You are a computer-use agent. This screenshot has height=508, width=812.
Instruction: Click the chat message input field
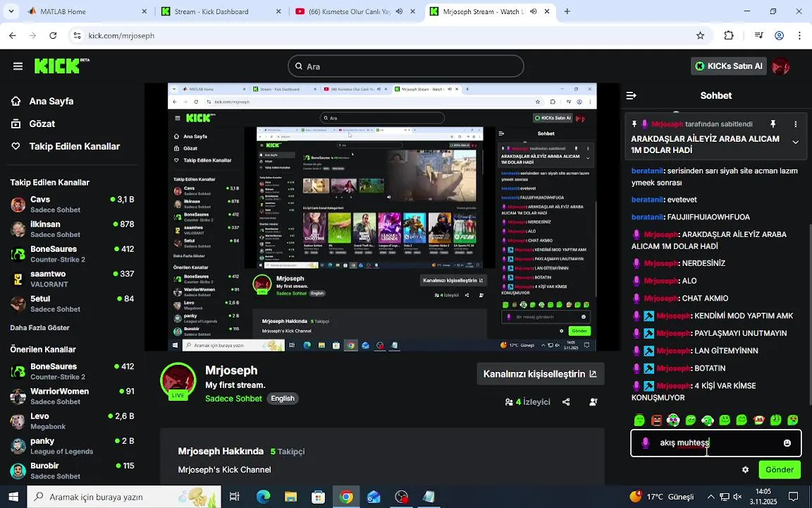click(x=715, y=442)
